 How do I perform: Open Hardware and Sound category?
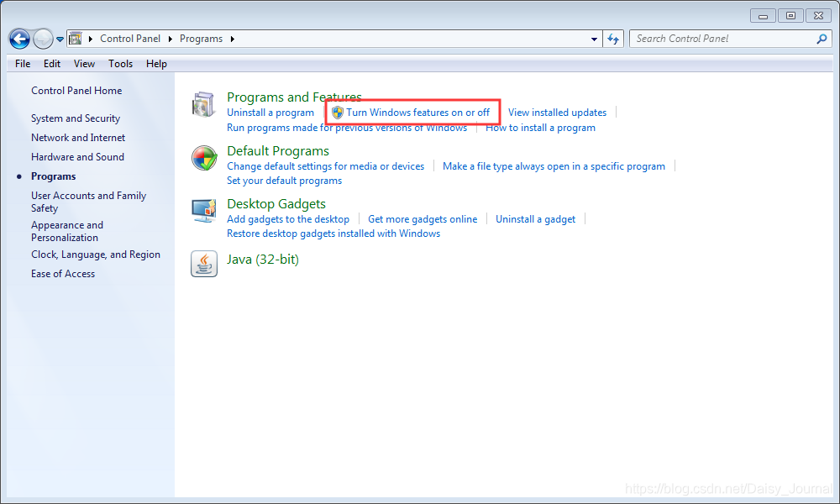(77, 157)
